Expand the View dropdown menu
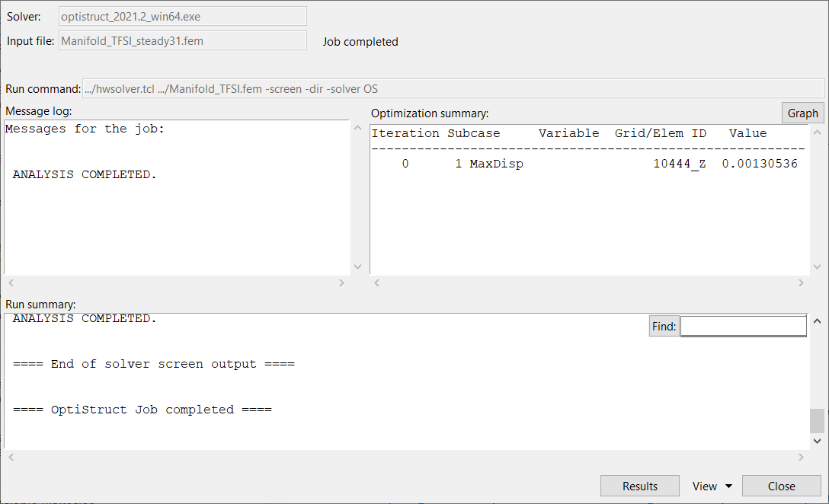 click(x=712, y=486)
